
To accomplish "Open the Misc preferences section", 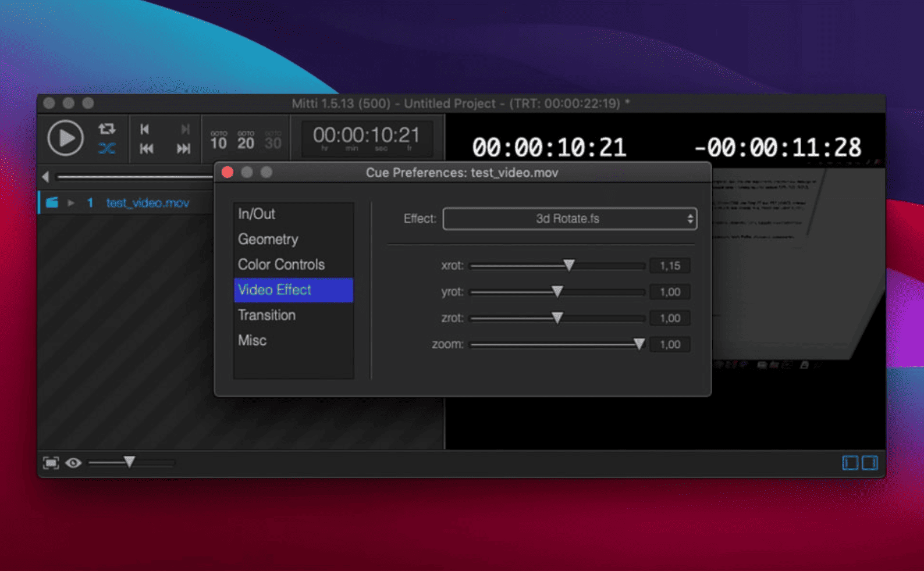I will click(293, 341).
